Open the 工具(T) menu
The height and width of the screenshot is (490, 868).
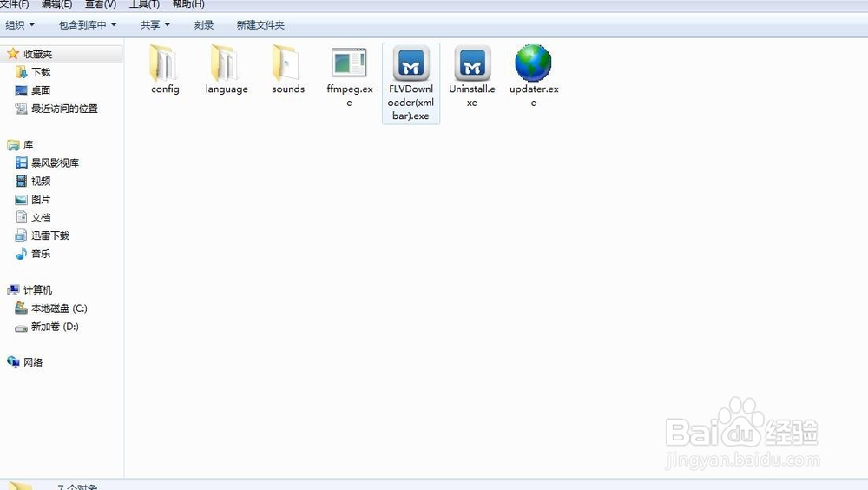pos(144,3)
